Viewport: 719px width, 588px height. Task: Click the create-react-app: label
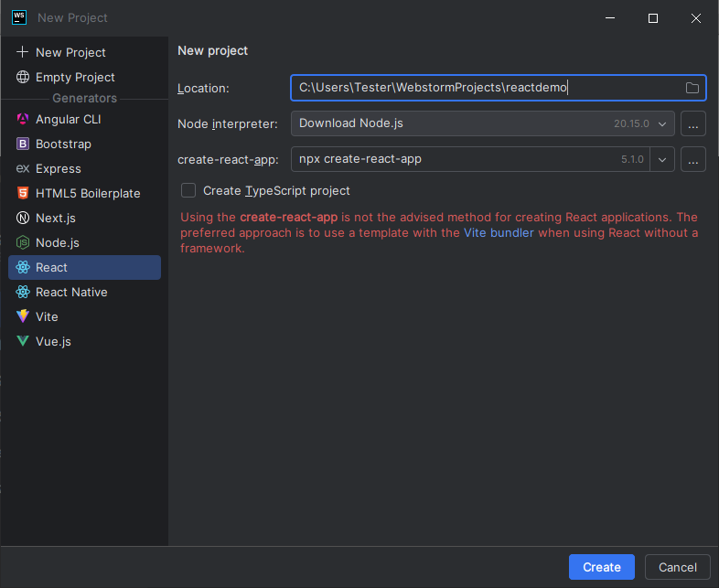(228, 159)
